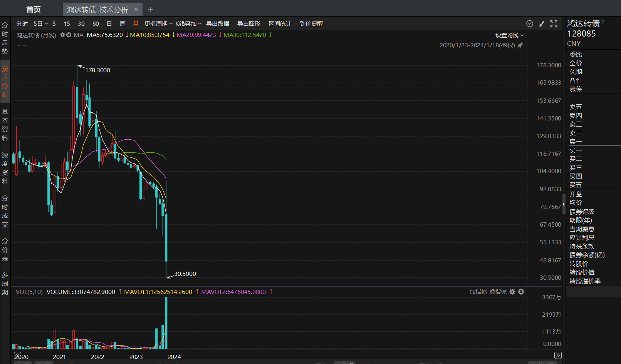621x364 pixels.
Task: Switch to the 首页 tab
Action: tap(34, 10)
